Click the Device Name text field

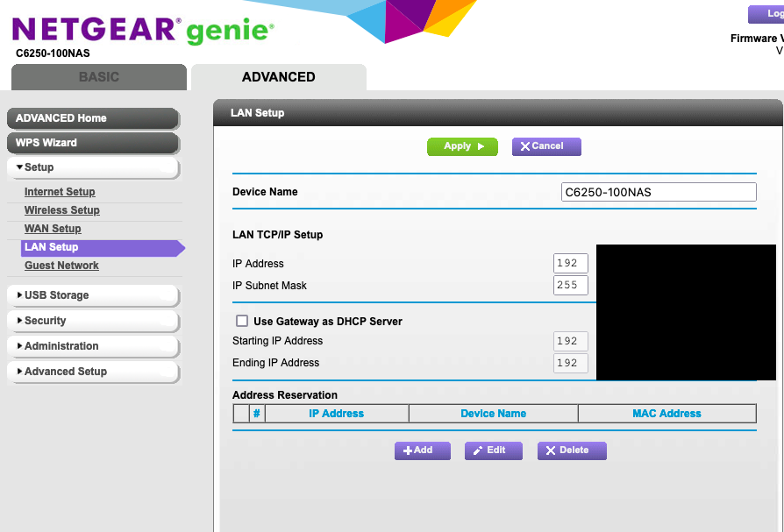tap(659, 192)
